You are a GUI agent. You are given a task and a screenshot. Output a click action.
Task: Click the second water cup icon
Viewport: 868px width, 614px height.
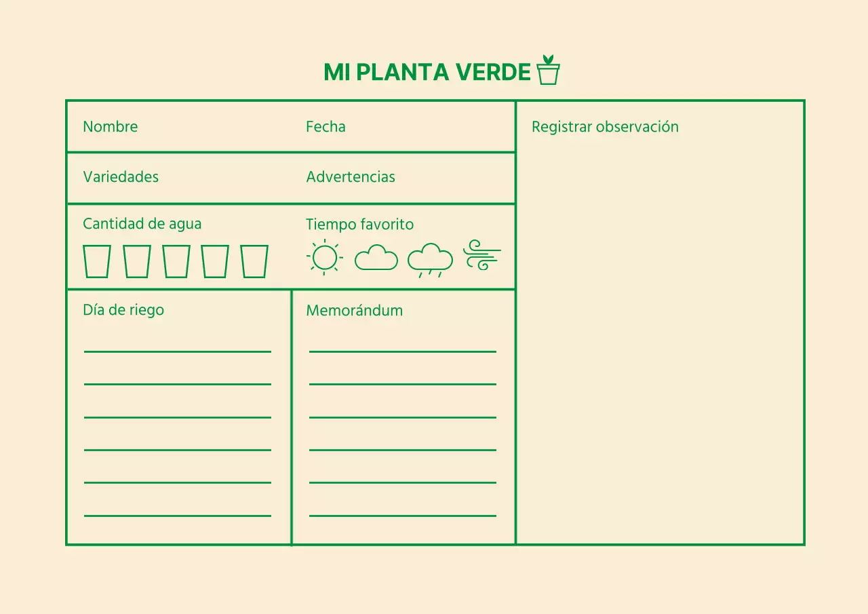click(x=136, y=261)
